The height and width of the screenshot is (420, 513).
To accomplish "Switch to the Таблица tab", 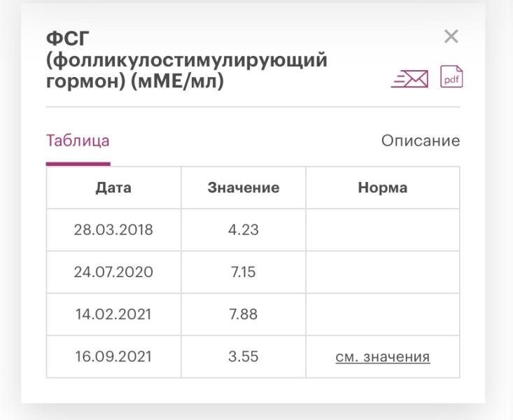I will point(78,141).
